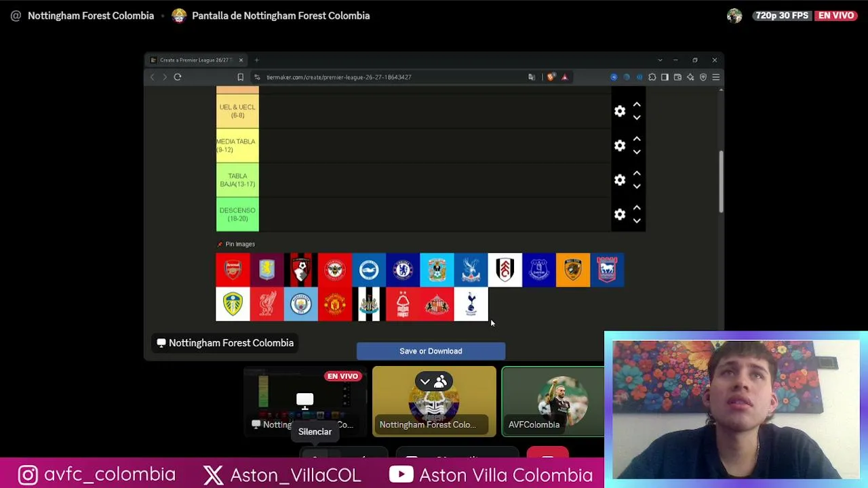Select the Newcastle United crest
The height and width of the screenshot is (488, 868).
(369, 304)
